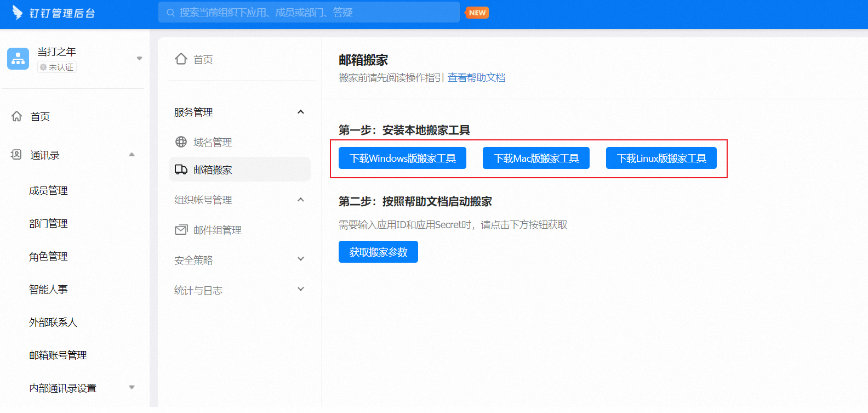Click 内部通讯录设置 label
868x413 pixels.
click(x=62, y=388)
